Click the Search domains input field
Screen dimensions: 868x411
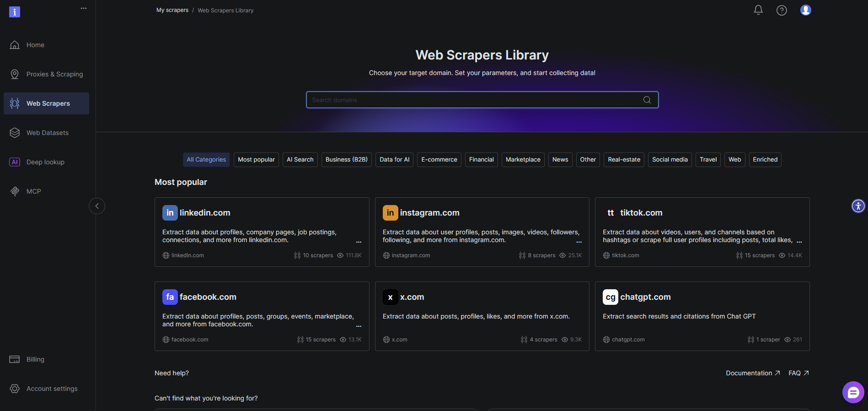473,100
